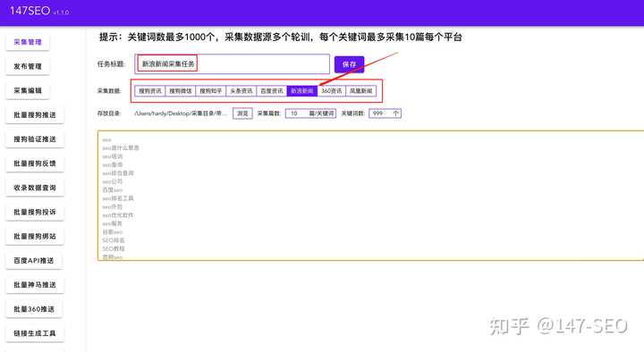This screenshot has height=352, width=644.
Task: Open 搜狗验证推送 in the sidebar
Action: [x=35, y=139]
